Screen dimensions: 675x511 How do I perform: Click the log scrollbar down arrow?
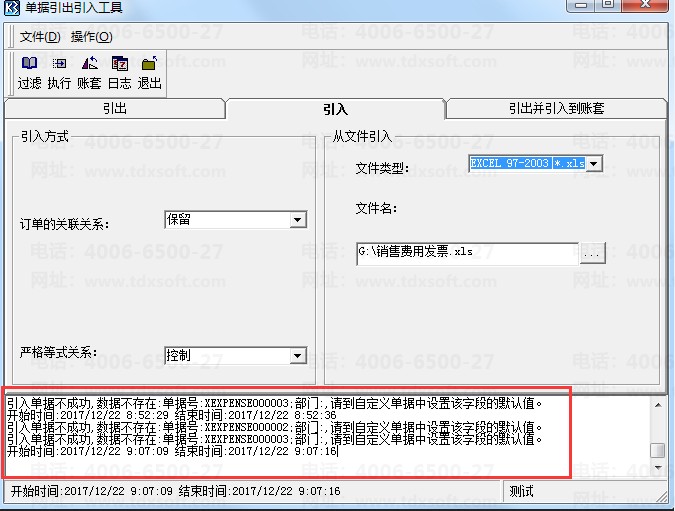[x=658, y=468]
